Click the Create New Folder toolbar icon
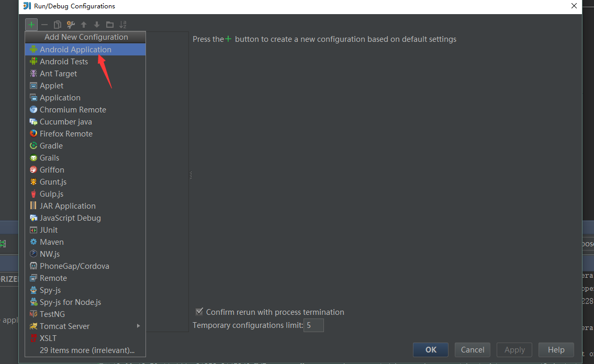594x364 pixels. pyautogui.click(x=110, y=25)
